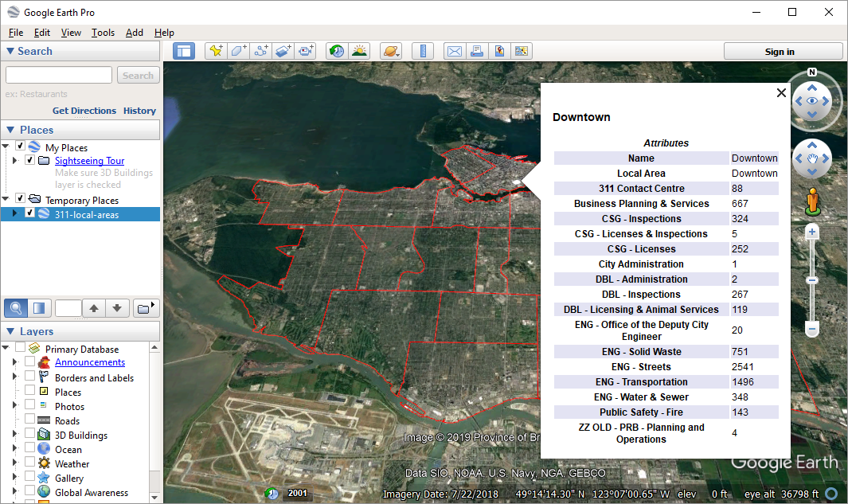Click the north N compass marker
This screenshot has width=848, height=504.
(x=811, y=72)
